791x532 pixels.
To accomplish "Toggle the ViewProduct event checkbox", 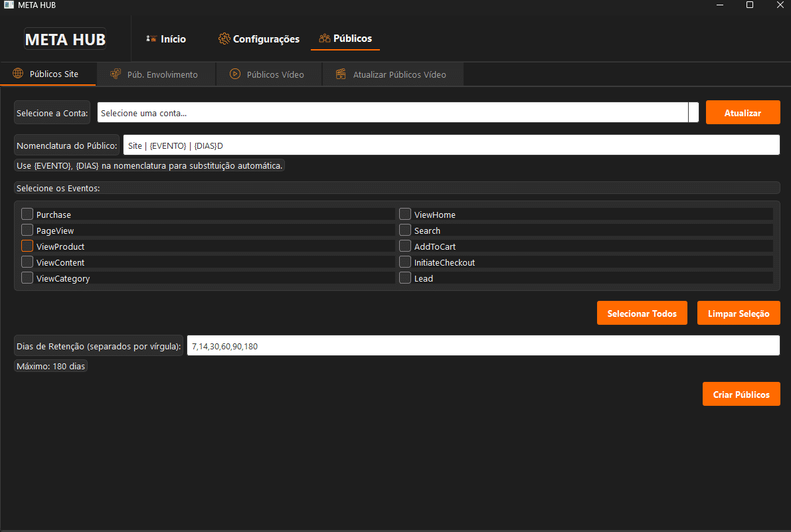I will (27, 246).
